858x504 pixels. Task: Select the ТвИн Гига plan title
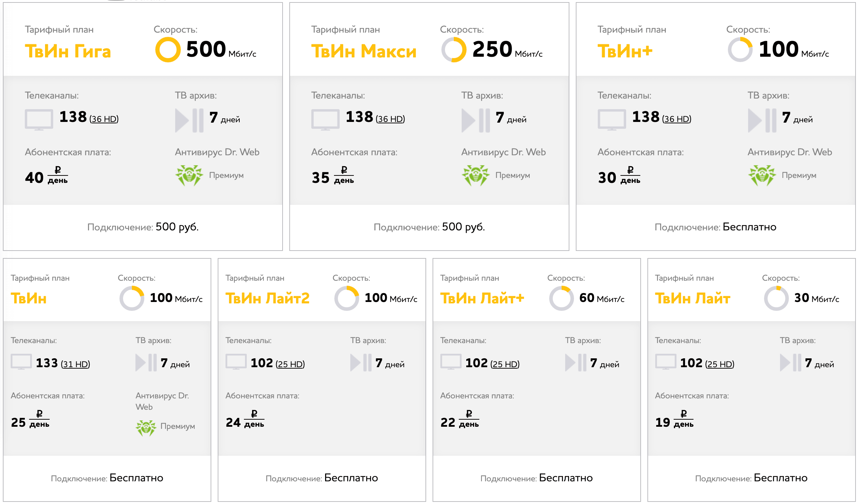(68, 51)
